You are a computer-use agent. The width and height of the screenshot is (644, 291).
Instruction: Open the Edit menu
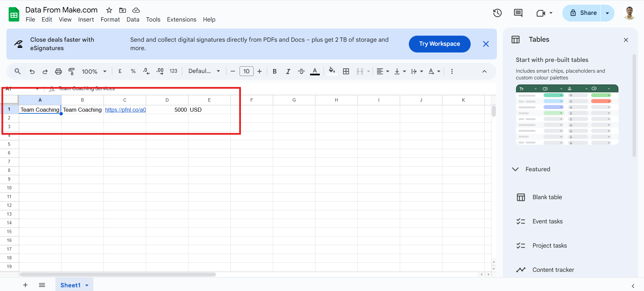tap(47, 20)
